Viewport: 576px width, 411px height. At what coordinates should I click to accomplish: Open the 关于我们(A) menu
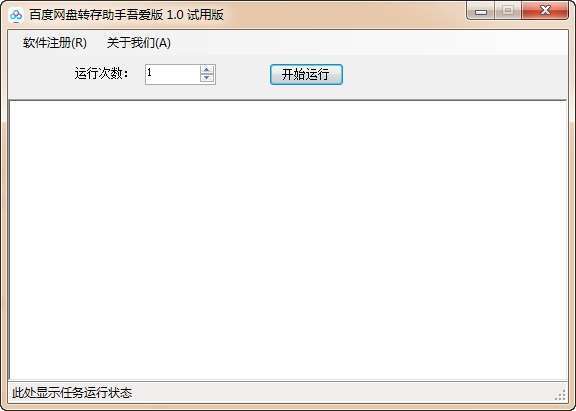coord(139,43)
